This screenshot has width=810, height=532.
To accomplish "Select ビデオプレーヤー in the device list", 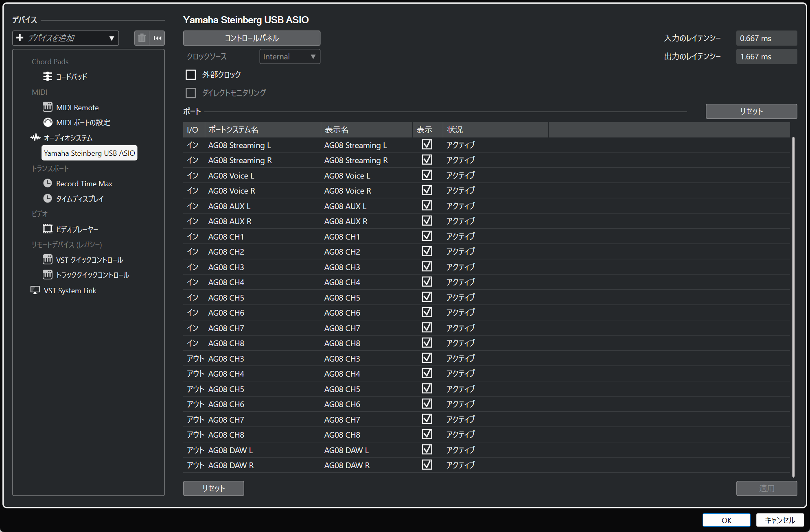I will 77,229.
